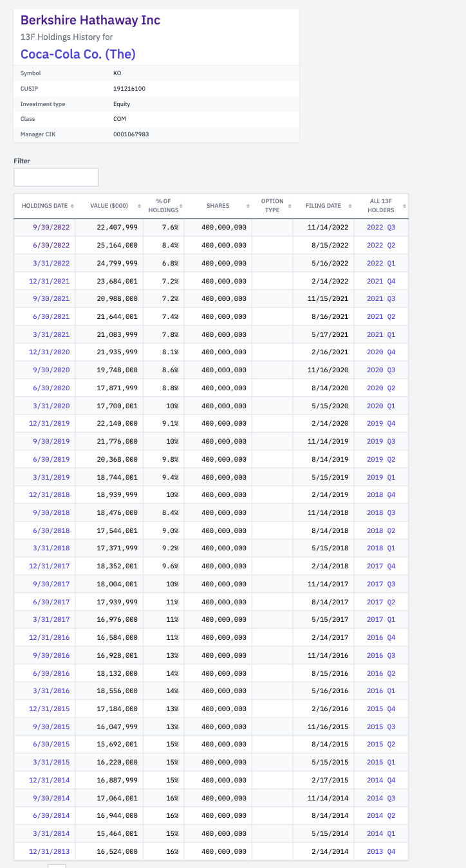View all 13F holders for 2019 Q4
Image resolution: width=466 pixels, height=868 pixels.
pyautogui.click(x=381, y=424)
